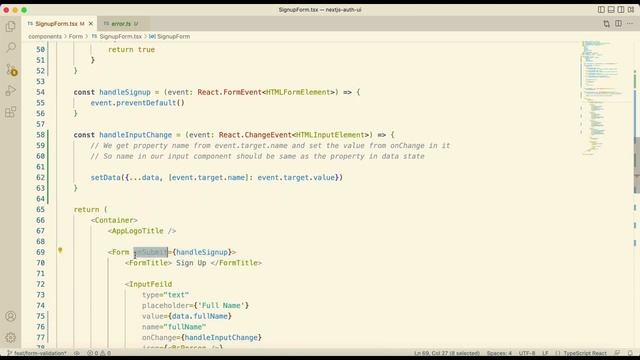This screenshot has width=640, height=360.
Task: Select language mode TypeScript React
Action: 585,353
